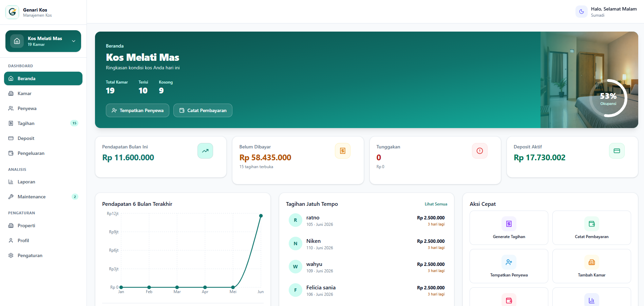Click the invoice icon on Belum Dibayar card
The width and height of the screenshot is (644, 306).
tap(343, 151)
